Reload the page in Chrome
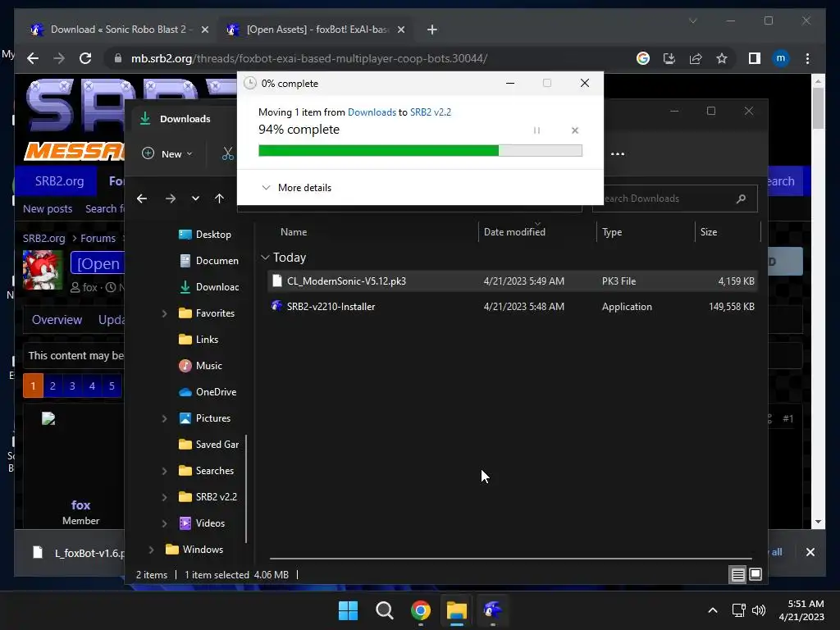The width and height of the screenshot is (840, 630). coord(85,58)
